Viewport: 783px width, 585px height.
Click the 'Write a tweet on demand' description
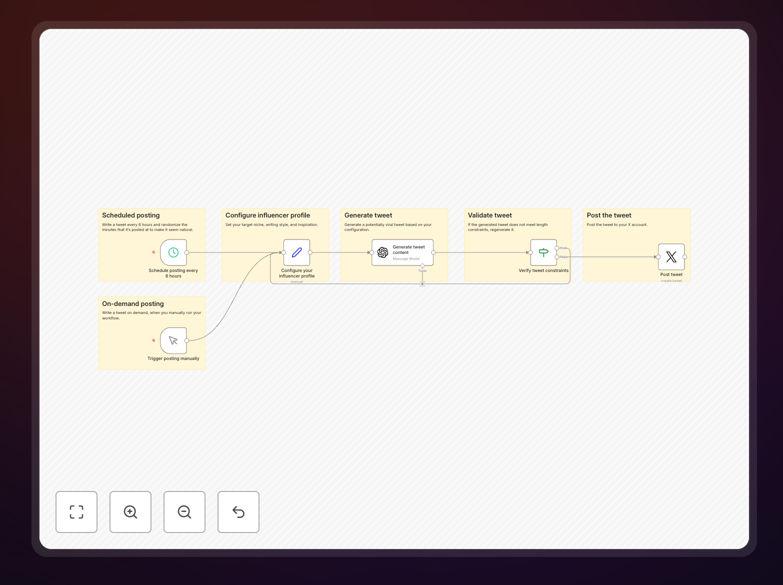point(152,315)
